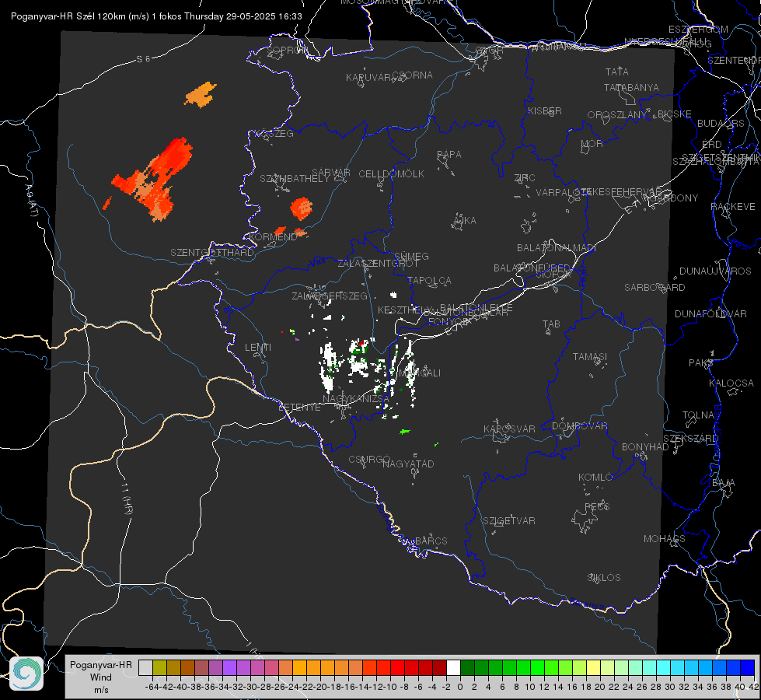Click the radar title text with timestamp 16:33

pos(156,16)
